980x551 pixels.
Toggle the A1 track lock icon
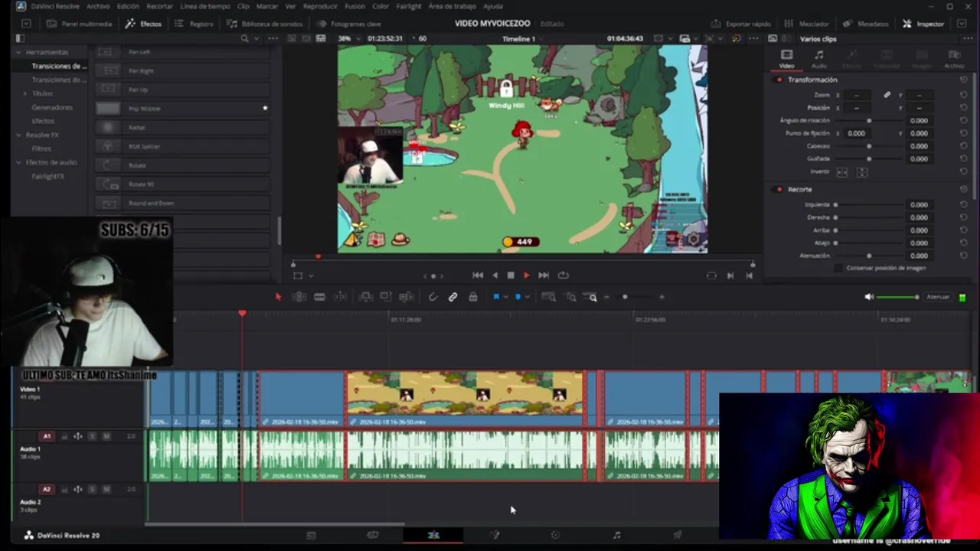point(64,436)
